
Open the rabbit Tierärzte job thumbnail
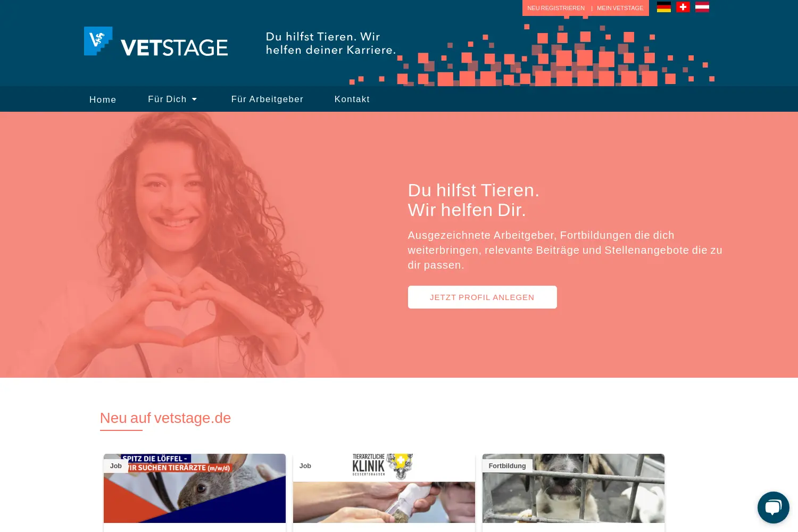[x=195, y=488]
